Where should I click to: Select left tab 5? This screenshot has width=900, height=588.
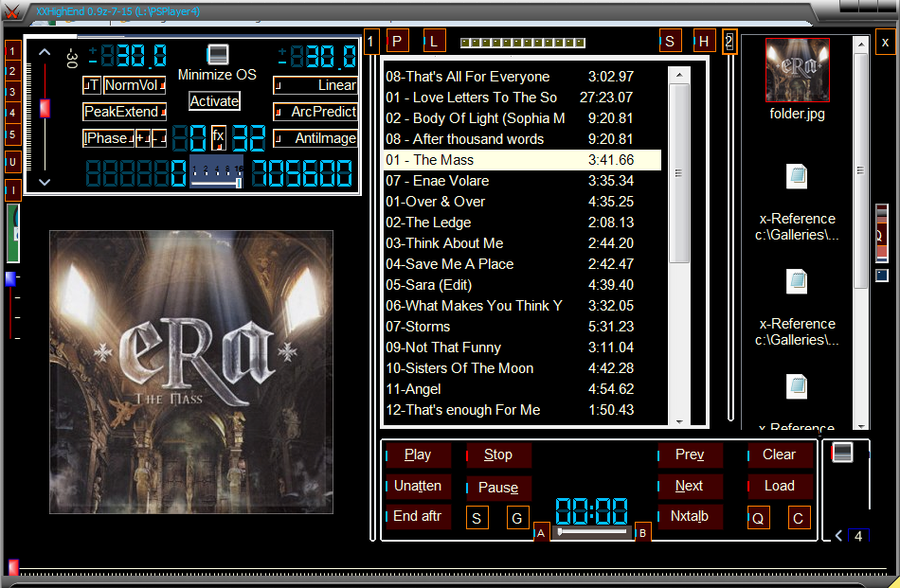coord(12,134)
